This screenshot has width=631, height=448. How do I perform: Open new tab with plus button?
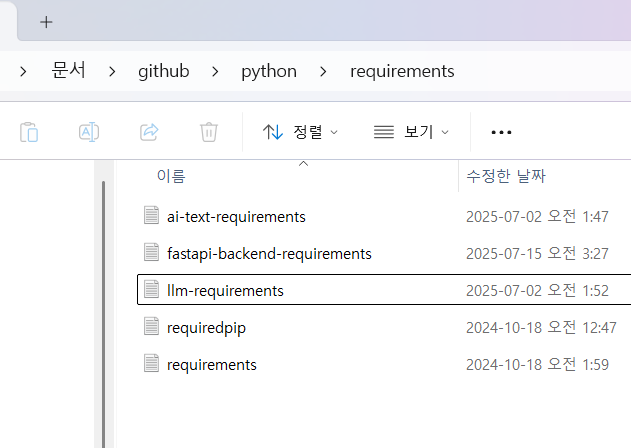(x=46, y=22)
